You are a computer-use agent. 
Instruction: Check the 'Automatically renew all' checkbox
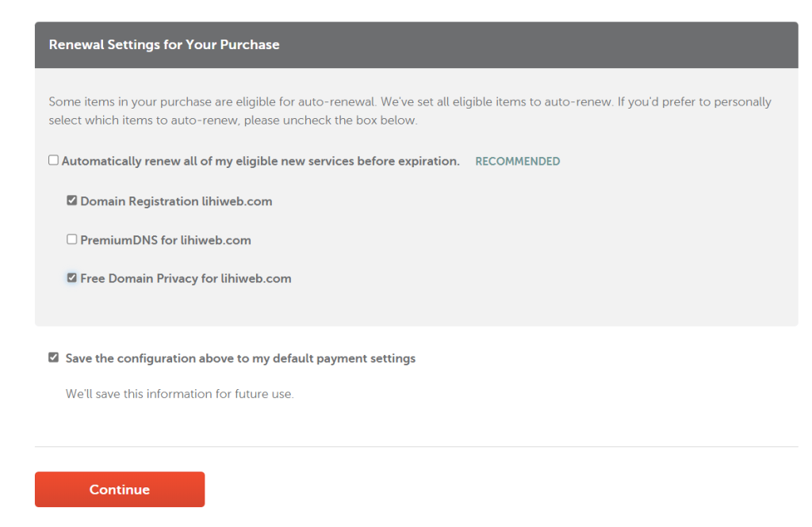pyautogui.click(x=54, y=161)
